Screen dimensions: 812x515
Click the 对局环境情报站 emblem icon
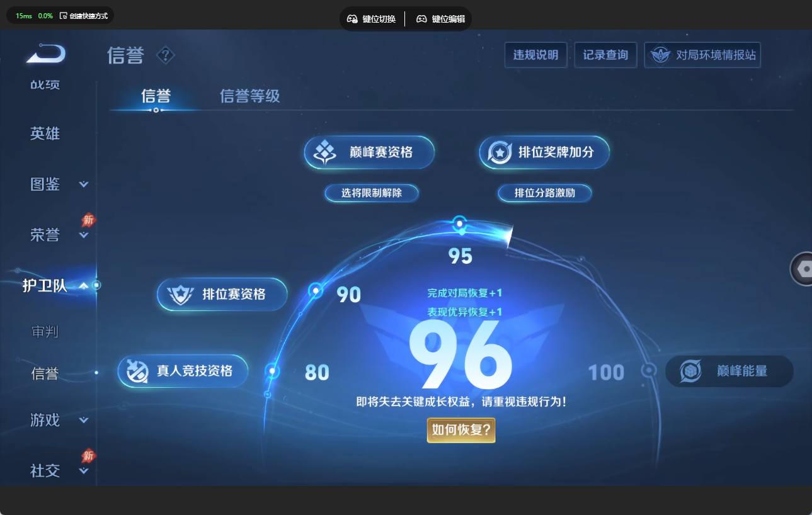point(661,55)
